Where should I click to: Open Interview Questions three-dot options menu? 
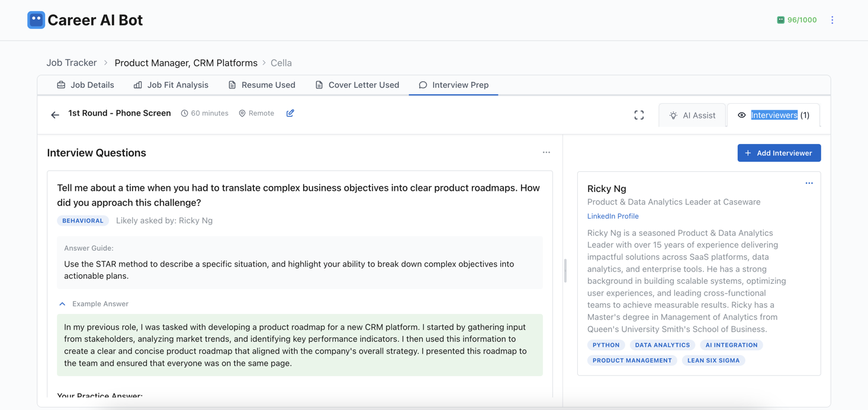point(546,152)
